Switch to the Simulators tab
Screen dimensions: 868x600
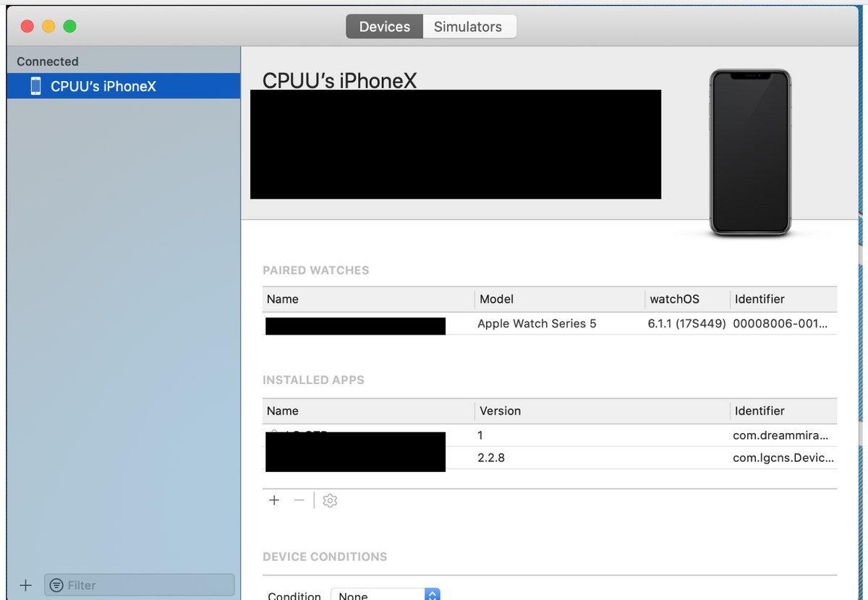pyautogui.click(x=468, y=27)
